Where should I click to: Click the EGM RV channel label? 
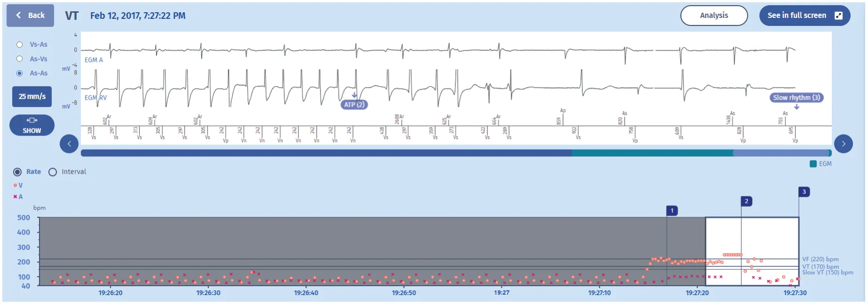point(95,97)
